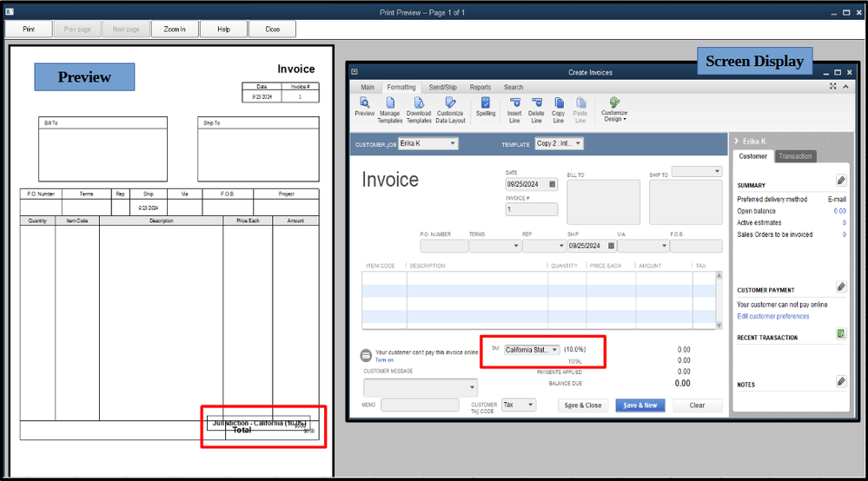Open the Customer:Job dropdown
This screenshot has height=481, width=868.
(453, 143)
